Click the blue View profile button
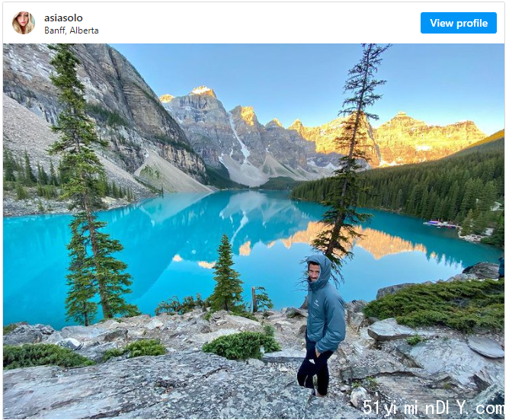509x420 pixels. 459,23
